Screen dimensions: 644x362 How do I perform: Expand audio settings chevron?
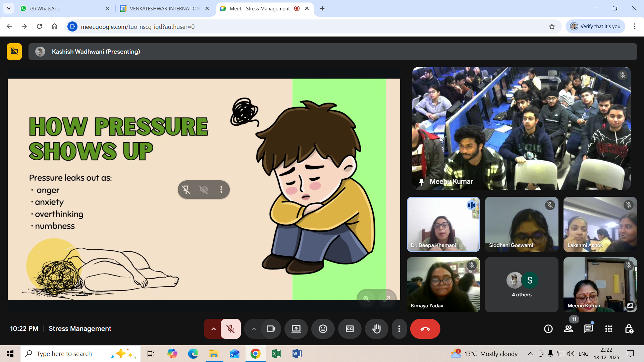pos(213,329)
